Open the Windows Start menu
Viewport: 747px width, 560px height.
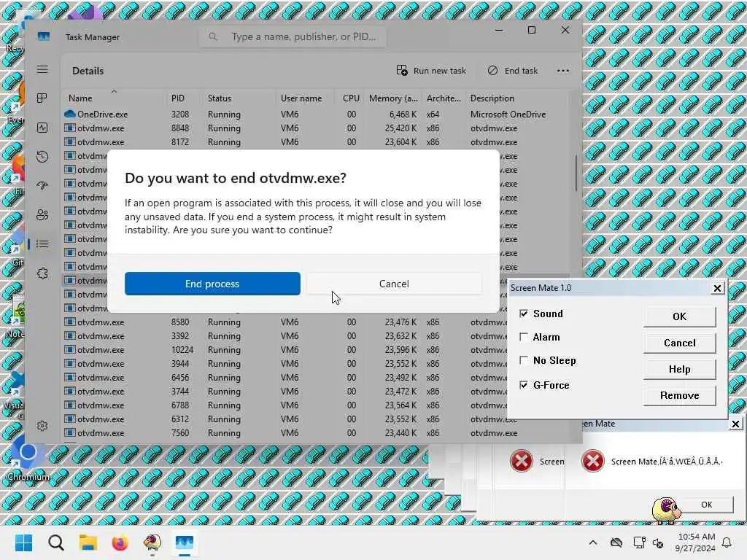click(23, 542)
